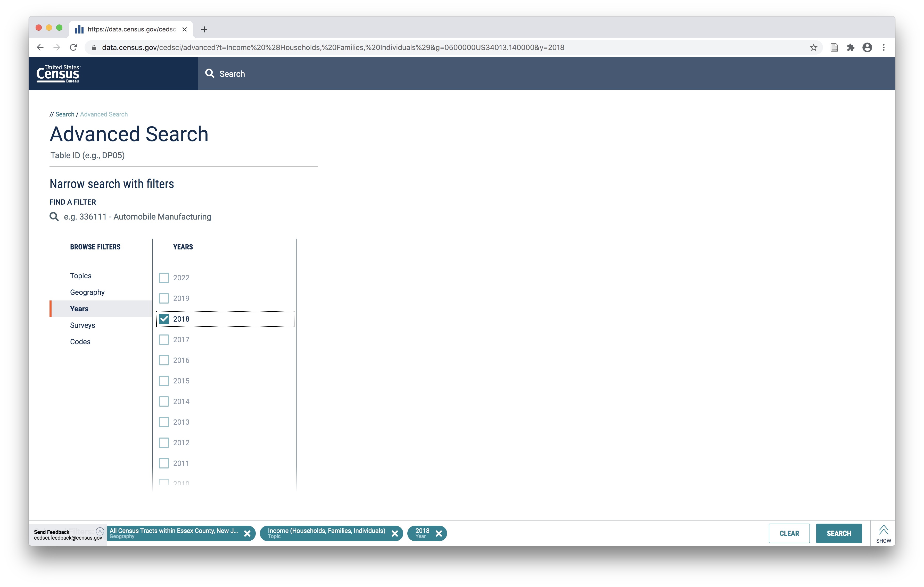
Task: Uncheck the 2018 year checkbox
Action: (164, 319)
